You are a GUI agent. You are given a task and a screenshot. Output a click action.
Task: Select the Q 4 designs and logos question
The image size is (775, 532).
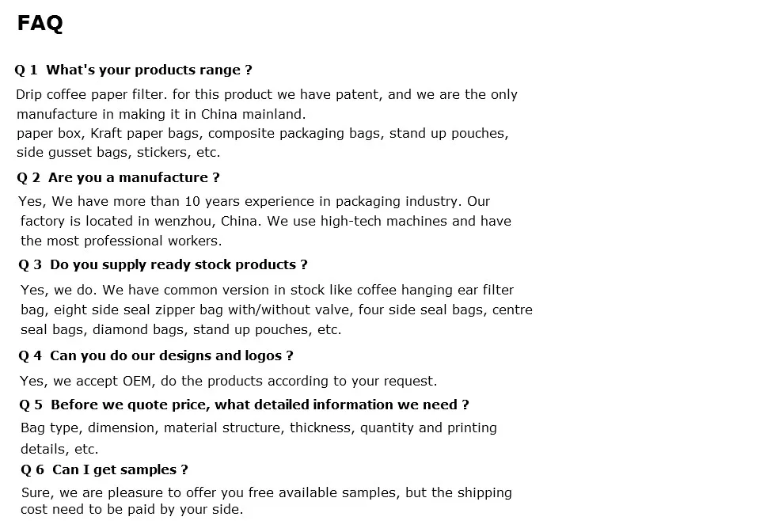coord(156,356)
